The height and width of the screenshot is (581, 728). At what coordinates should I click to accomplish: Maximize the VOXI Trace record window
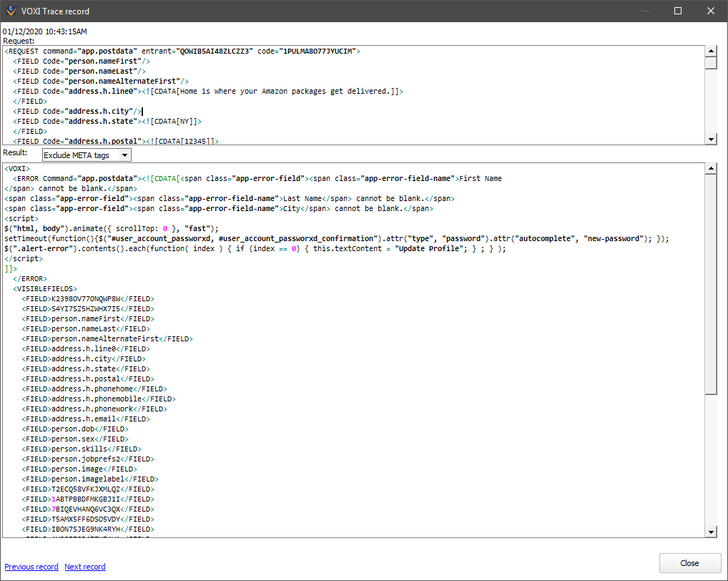point(678,11)
